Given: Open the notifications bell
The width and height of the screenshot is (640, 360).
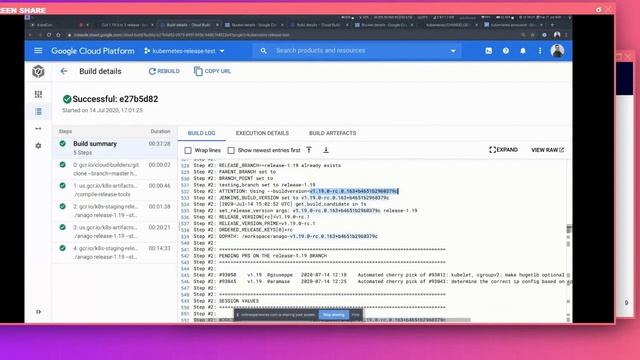Looking at the screenshot, I should pyautogui.click(x=523, y=51).
